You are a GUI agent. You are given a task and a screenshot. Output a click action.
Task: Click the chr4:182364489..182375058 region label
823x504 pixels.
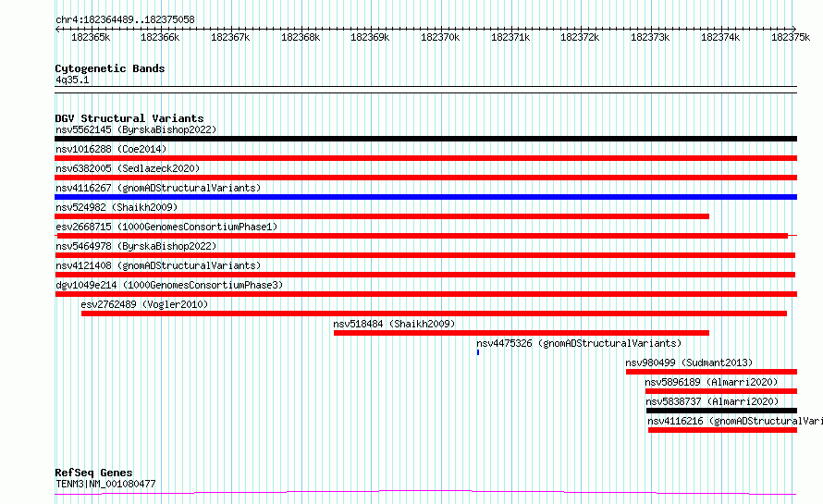(x=125, y=19)
